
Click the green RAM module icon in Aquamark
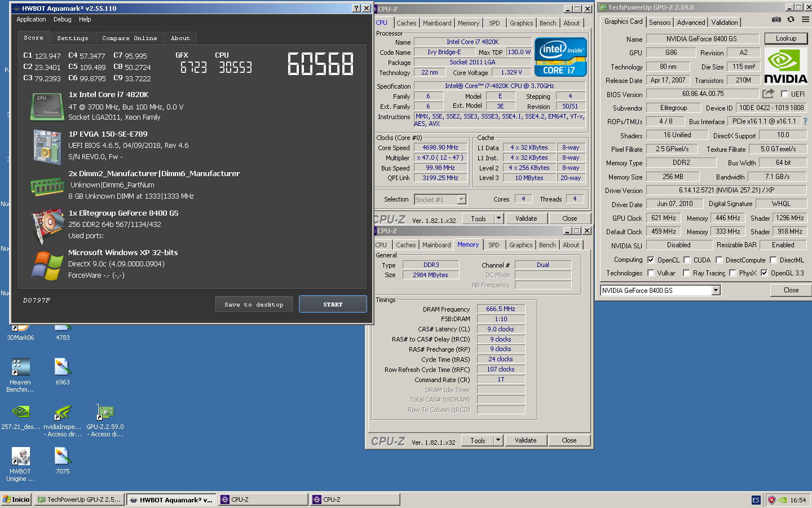pyautogui.click(x=47, y=186)
